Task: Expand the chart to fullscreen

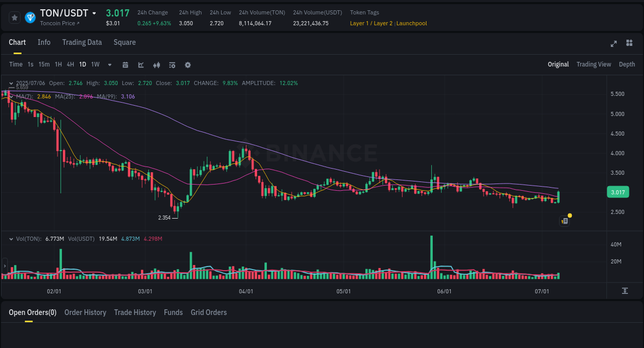Action: click(613, 43)
